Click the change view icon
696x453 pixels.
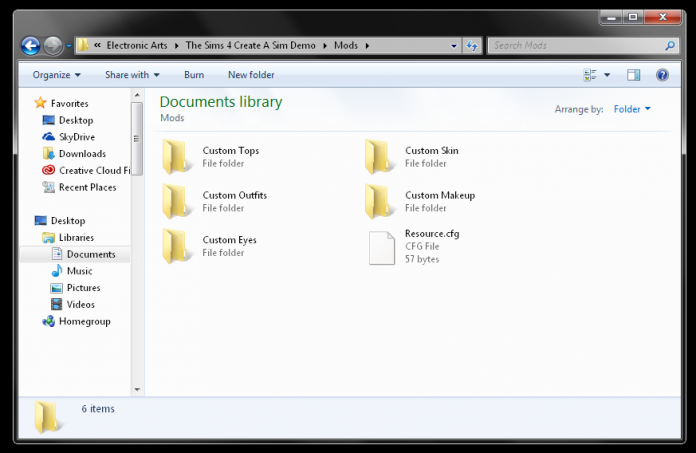[x=590, y=75]
